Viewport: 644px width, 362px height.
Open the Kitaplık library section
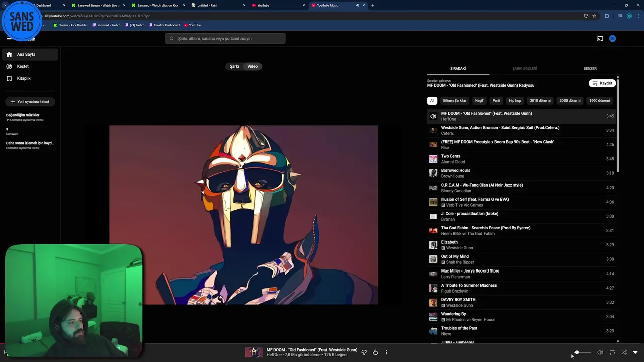[30, 78]
